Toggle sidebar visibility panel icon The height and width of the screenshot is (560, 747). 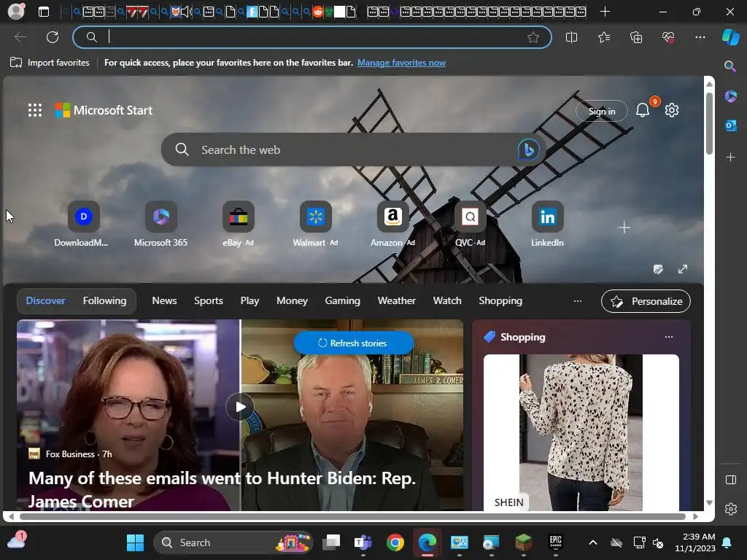(730, 480)
